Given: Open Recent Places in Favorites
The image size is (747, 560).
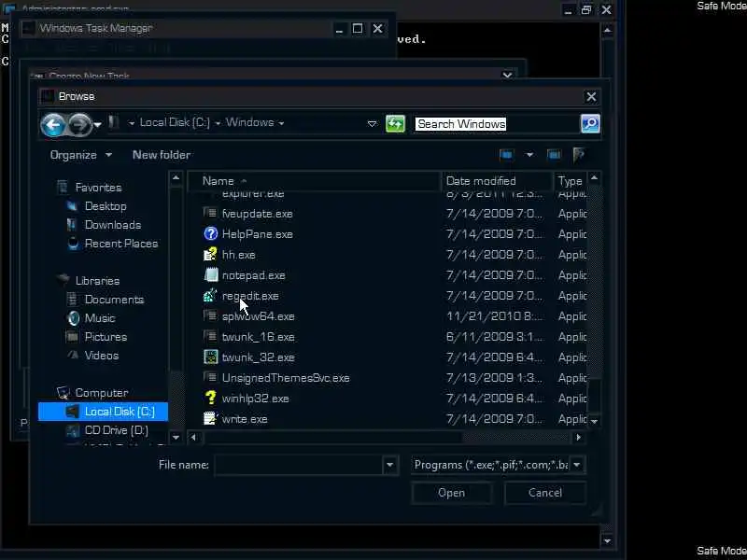Looking at the screenshot, I should coord(121,244).
